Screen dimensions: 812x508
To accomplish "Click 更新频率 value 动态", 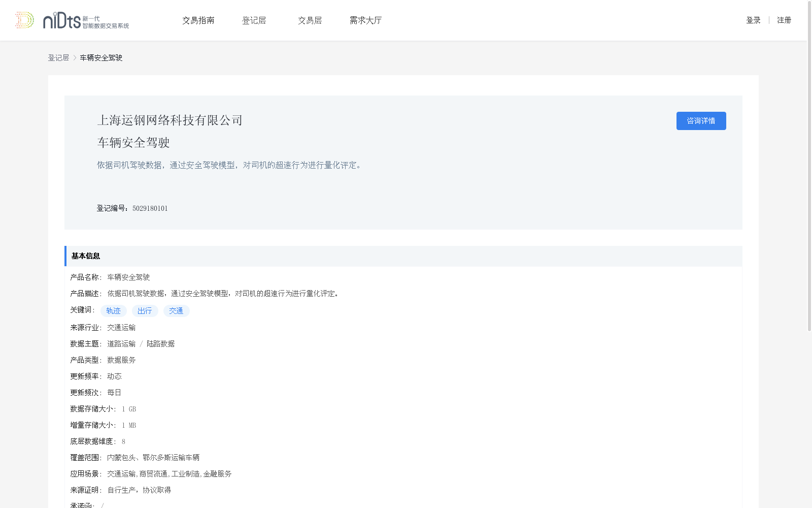I will (114, 376).
